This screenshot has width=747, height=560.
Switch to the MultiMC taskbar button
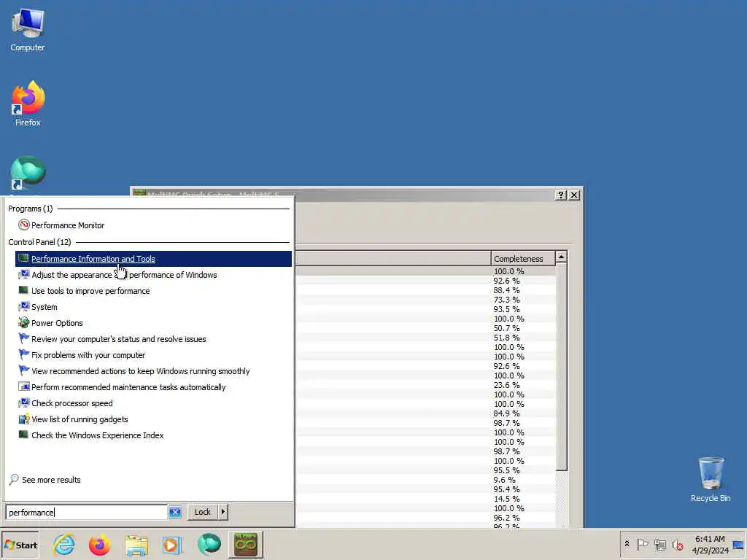pyautogui.click(x=245, y=545)
